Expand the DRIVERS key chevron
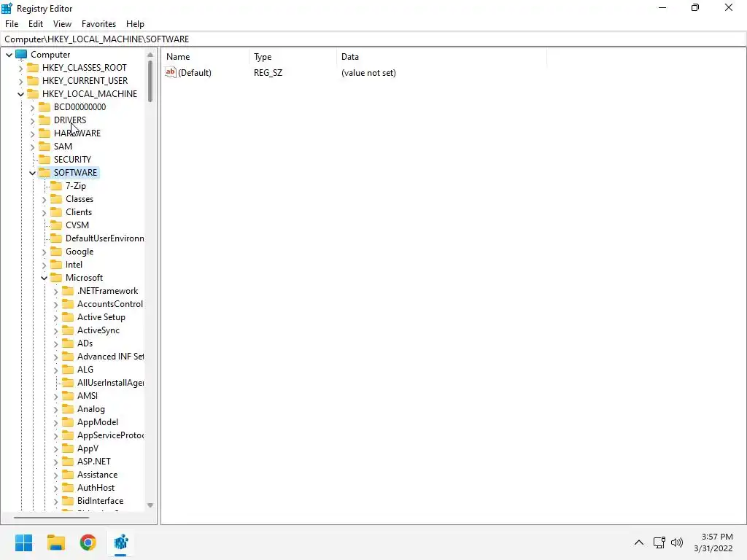Image resolution: width=747 pixels, height=560 pixels. pyautogui.click(x=32, y=120)
